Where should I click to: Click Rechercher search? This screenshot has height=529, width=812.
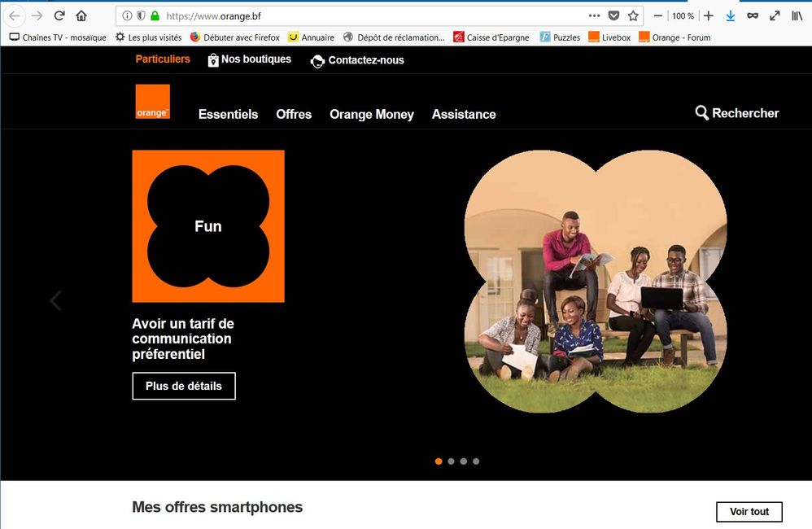(737, 113)
